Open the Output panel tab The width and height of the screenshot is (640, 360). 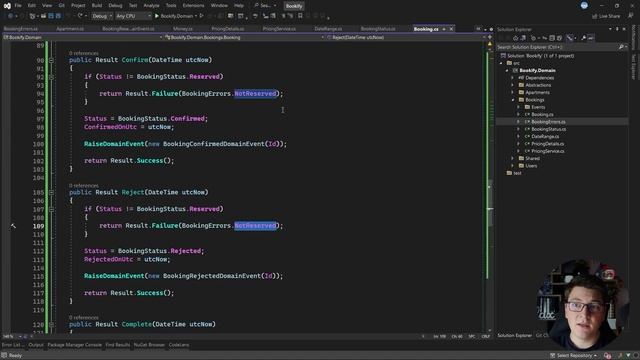click(x=36, y=345)
